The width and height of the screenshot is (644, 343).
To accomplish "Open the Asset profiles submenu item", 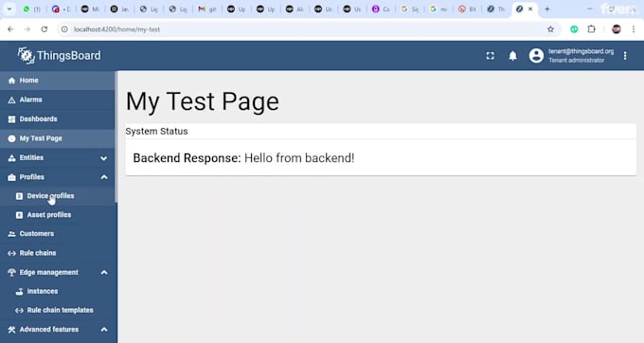I will tap(58, 215).
